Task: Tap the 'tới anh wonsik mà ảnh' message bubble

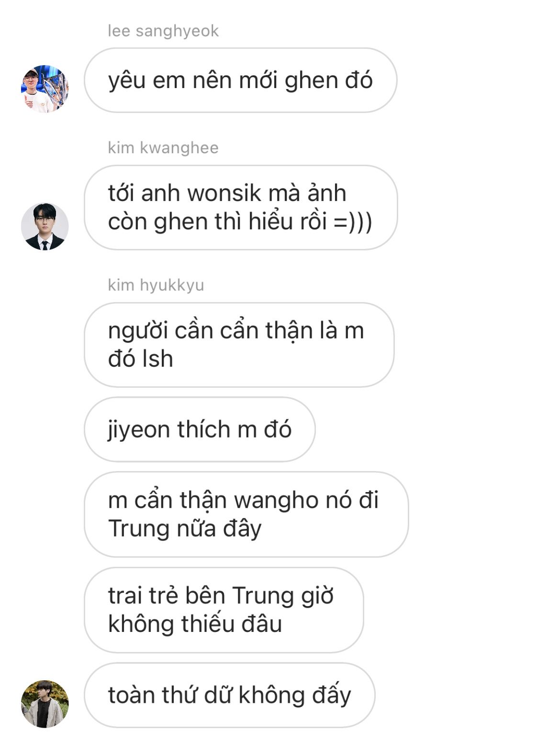Action: tap(241, 207)
